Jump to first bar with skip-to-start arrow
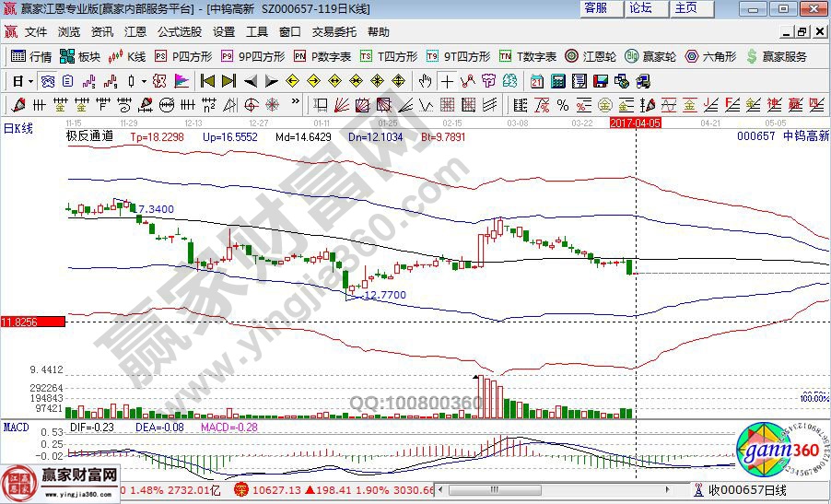Screen dimensions: 831x504 point(208,80)
